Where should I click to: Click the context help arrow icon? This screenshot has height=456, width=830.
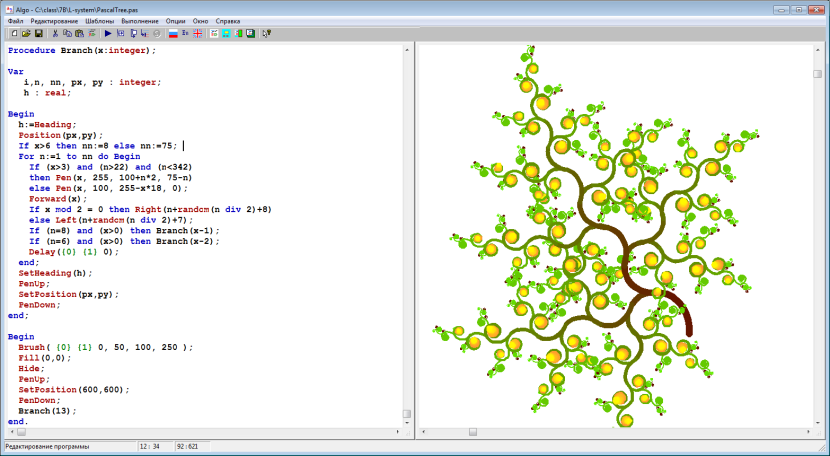click(x=265, y=33)
